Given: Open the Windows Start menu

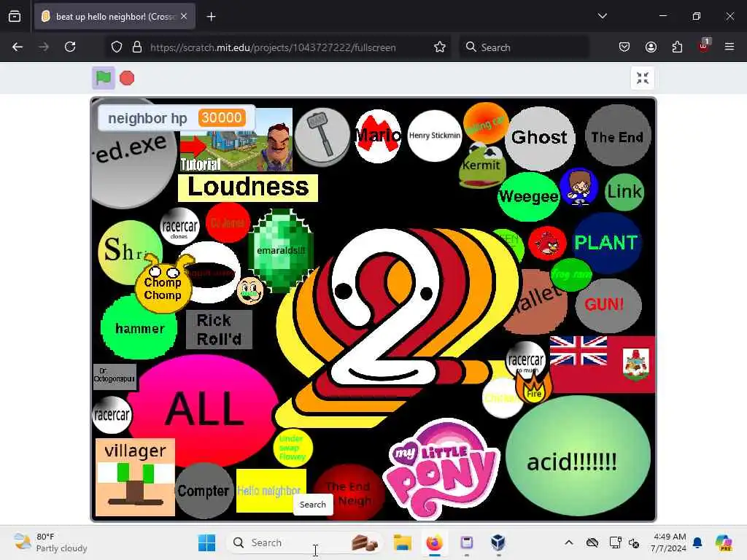Looking at the screenshot, I should pos(206,542).
